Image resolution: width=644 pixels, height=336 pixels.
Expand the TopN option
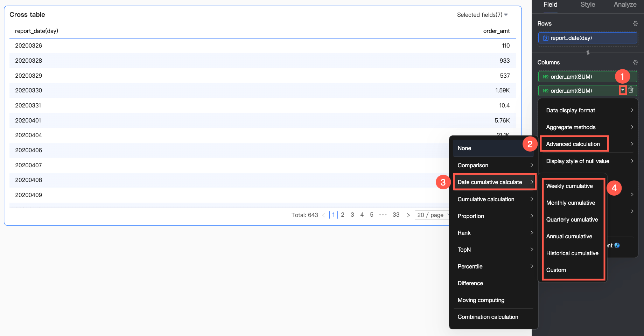pos(493,250)
